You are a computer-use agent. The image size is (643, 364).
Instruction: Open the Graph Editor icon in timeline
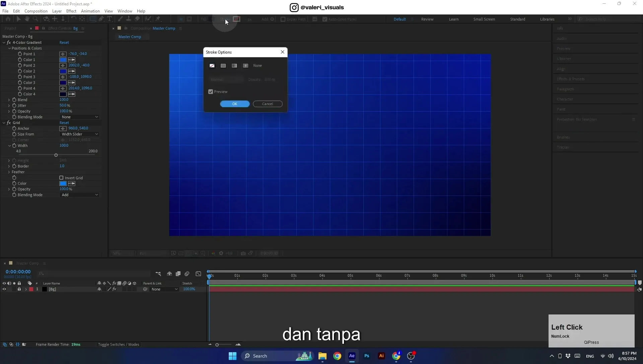[198, 274]
